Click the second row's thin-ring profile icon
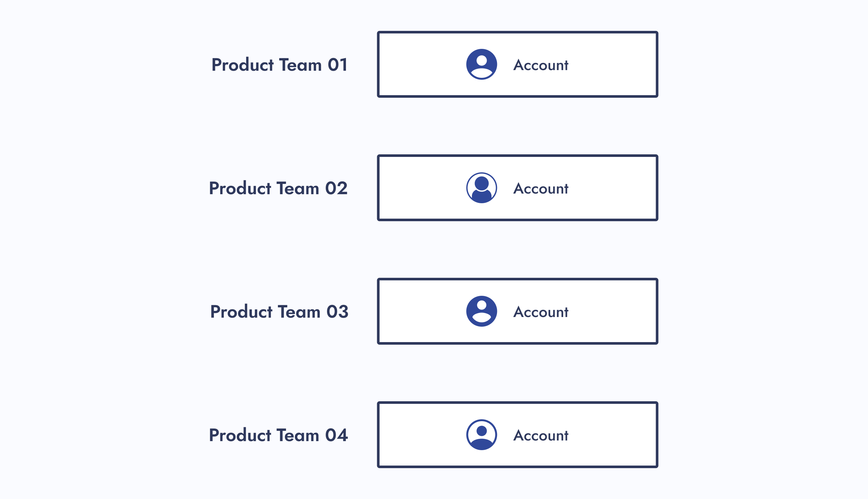868x499 pixels. pyautogui.click(x=482, y=188)
